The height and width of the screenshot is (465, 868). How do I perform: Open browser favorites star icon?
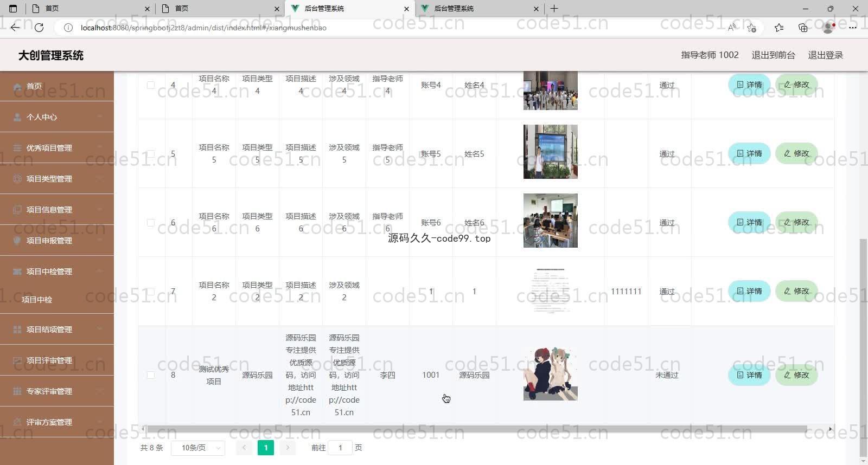(779, 28)
